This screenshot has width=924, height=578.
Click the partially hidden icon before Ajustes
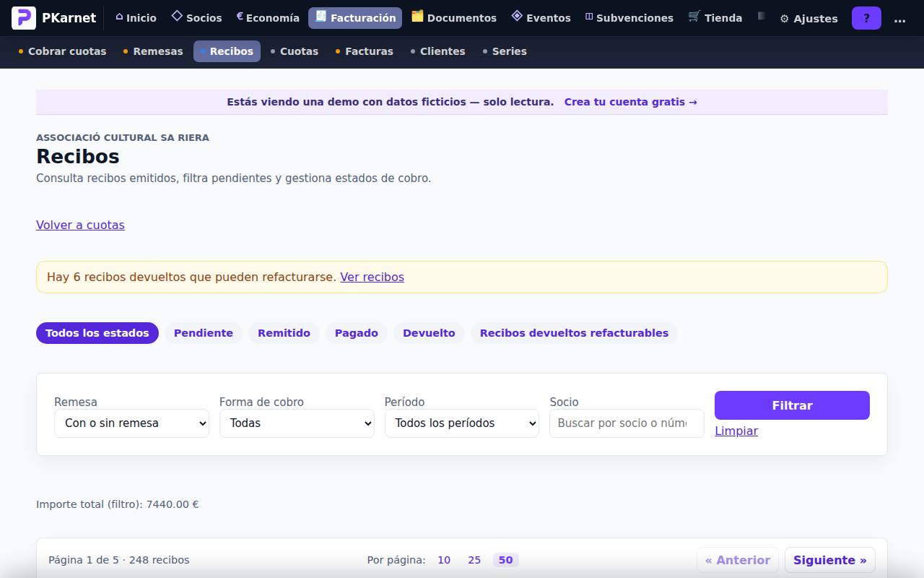(x=761, y=17)
